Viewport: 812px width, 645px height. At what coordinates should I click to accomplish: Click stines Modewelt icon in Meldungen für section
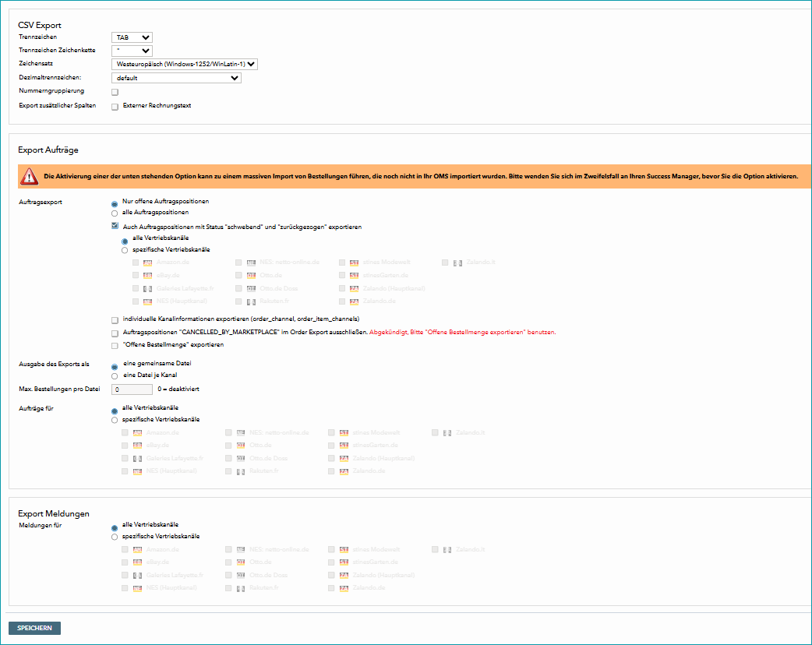click(x=344, y=550)
